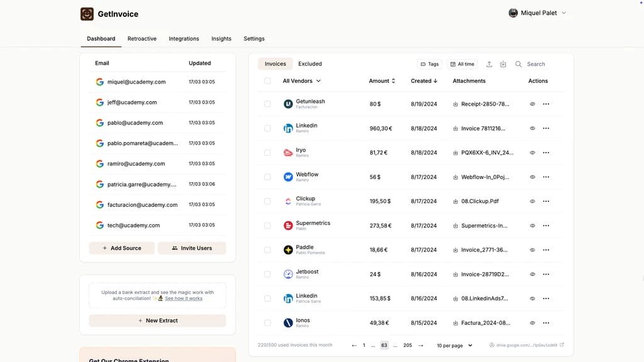
Task: Toggle visibility of the Clickup invoice
Action: (x=531, y=201)
